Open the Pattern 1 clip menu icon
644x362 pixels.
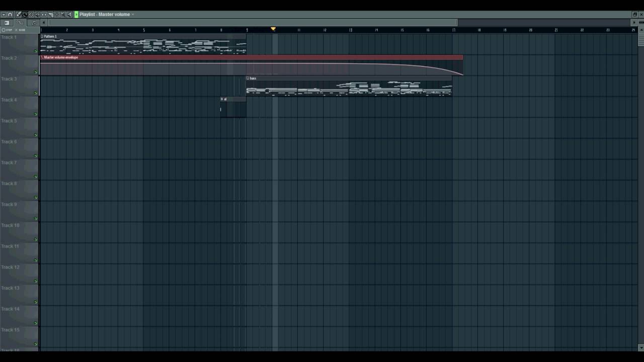tap(42, 36)
